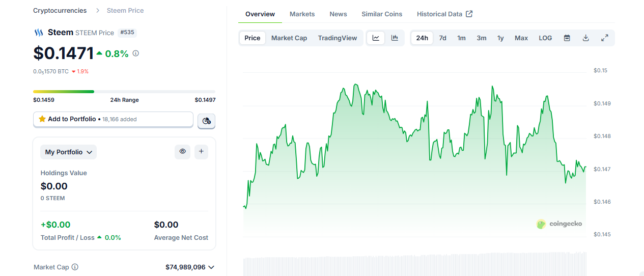
Task: Click the $0.147 y-axis label
Action: tap(602, 169)
